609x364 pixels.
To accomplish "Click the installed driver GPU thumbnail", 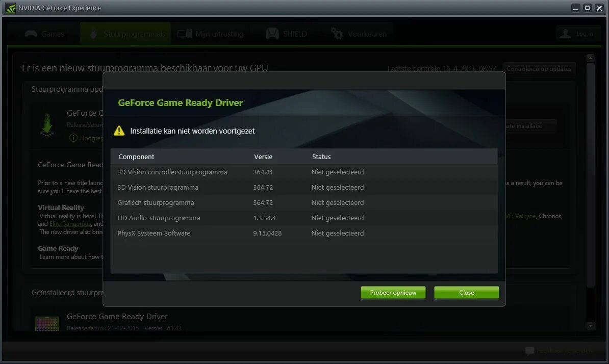I will 47,324.
